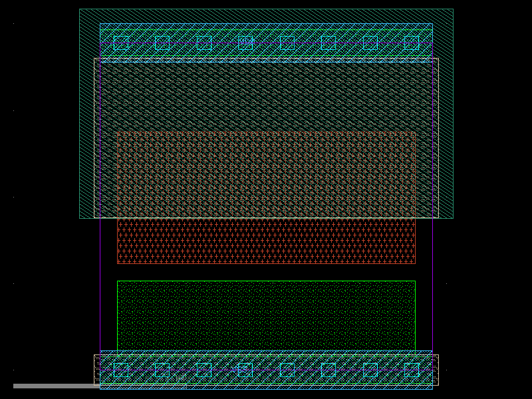This screenshot has width=532, height=399.
Task: Click the VDD label on the top rail
Action: 246,41
